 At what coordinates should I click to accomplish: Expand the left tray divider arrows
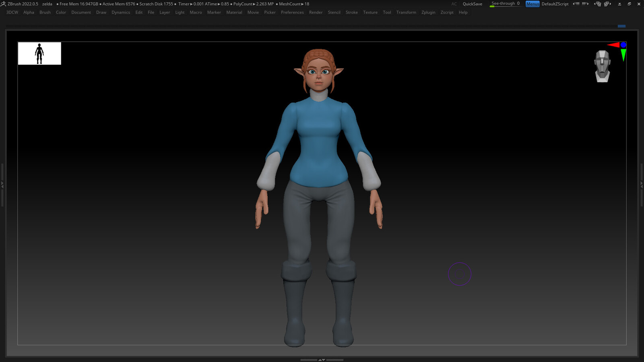tap(2, 185)
